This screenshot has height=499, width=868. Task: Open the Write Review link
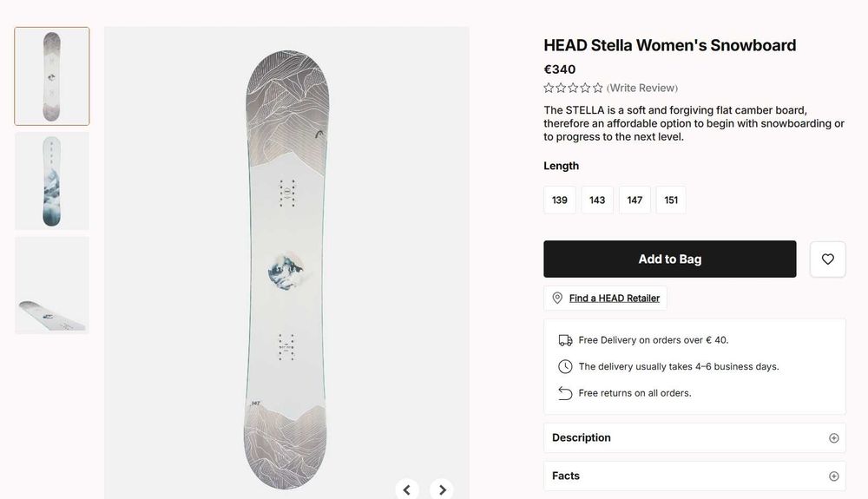pos(641,88)
